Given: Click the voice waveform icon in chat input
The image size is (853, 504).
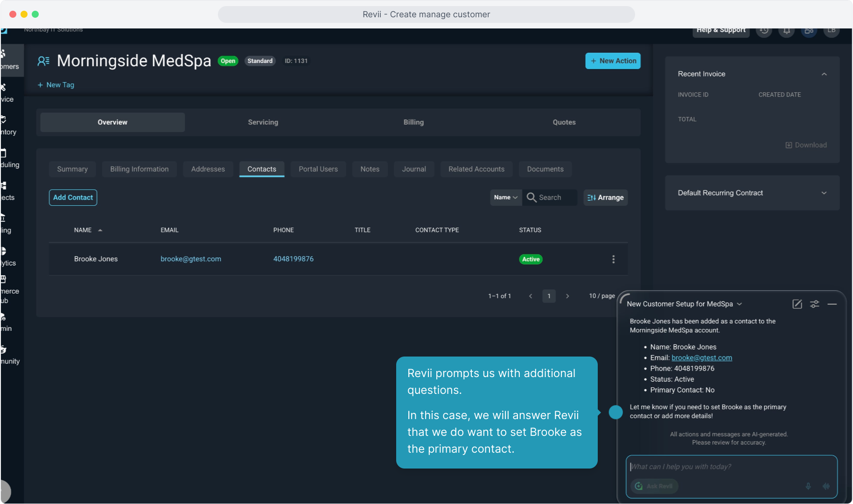Looking at the screenshot, I should tap(826, 486).
